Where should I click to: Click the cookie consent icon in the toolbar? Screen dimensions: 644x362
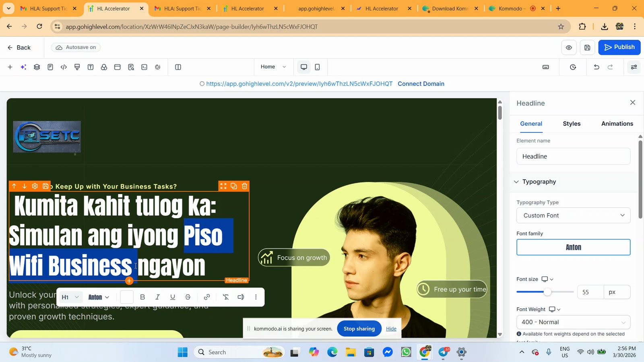[x=158, y=67]
